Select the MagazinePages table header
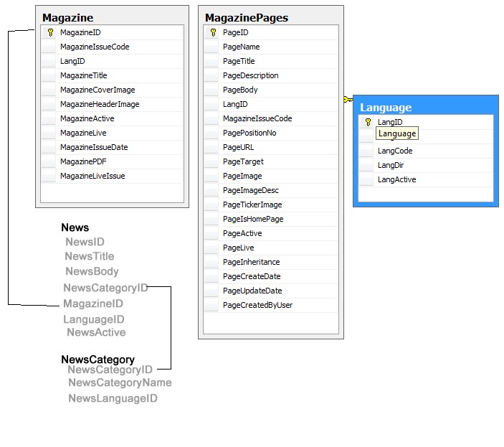 [x=271, y=17]
